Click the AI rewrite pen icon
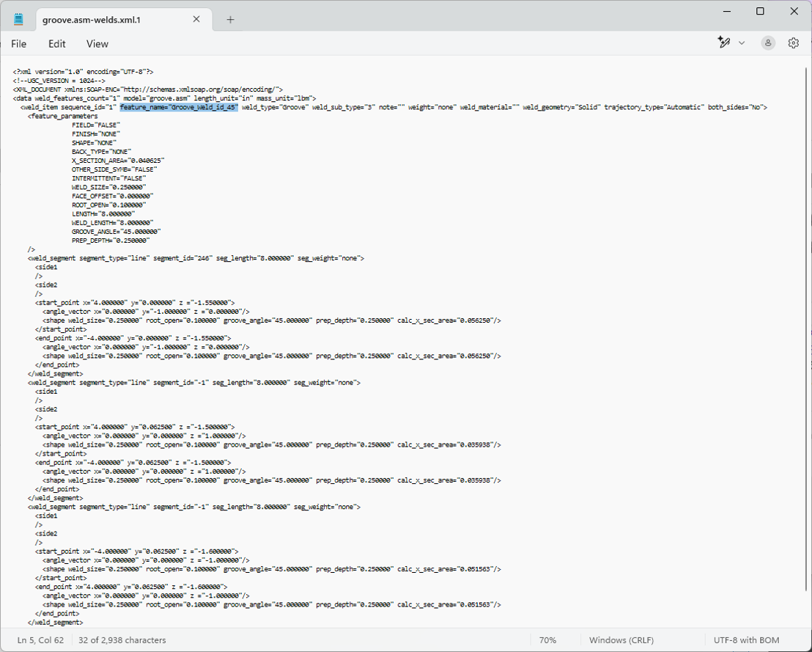The width and height of the screenshot is (812, 652). [724, 43]
